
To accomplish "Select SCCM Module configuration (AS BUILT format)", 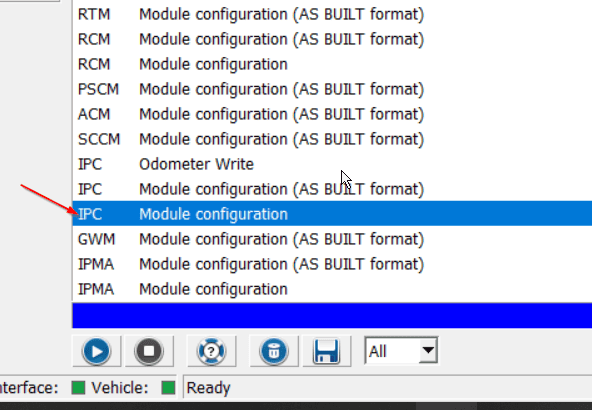I will pyautogui.click(x=332, y=139).
